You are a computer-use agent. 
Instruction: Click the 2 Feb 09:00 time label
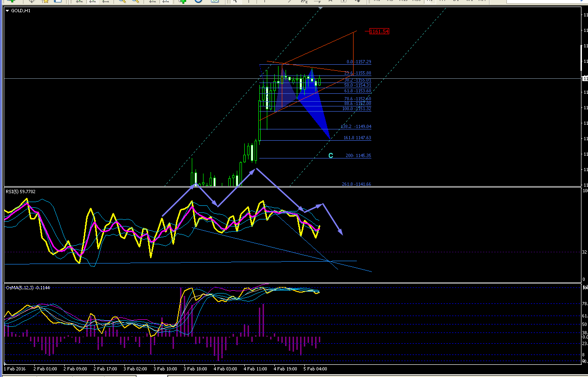tap(75, 369)
